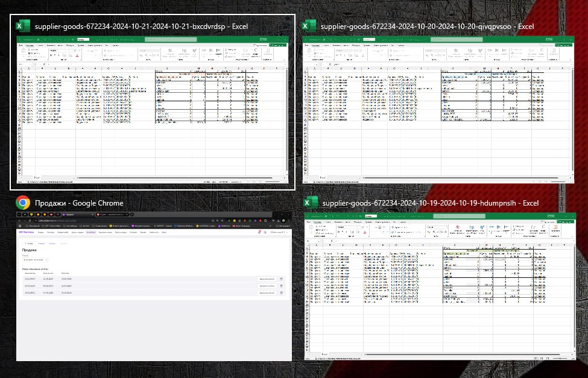Switch to the 2024-10-20 qivqpvsoo Excel thumbnail

click(x=438, y=110)
